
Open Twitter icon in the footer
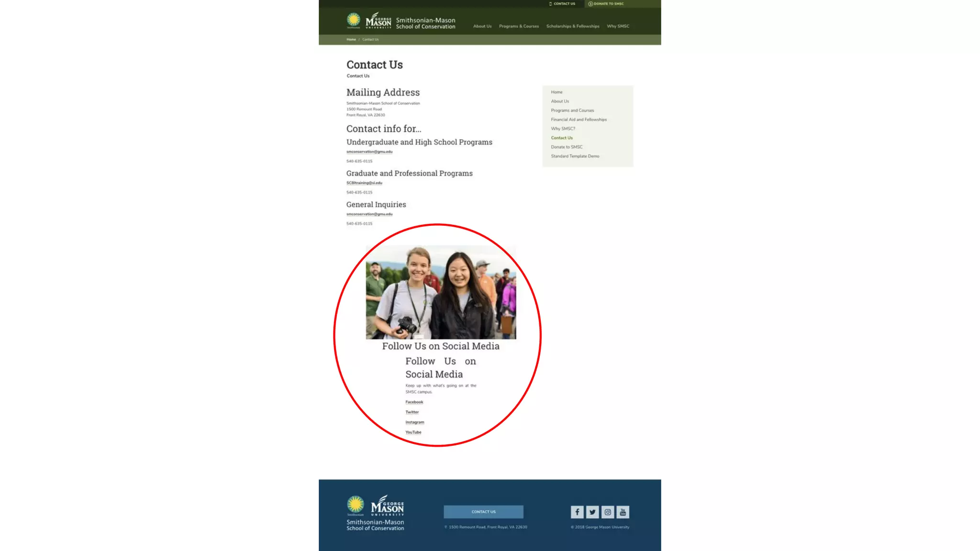592,512
